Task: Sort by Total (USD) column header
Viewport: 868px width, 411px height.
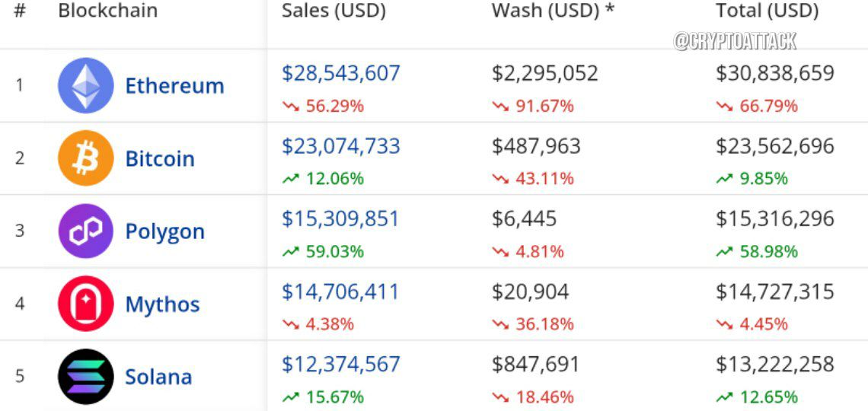Action: coord(767,11)
